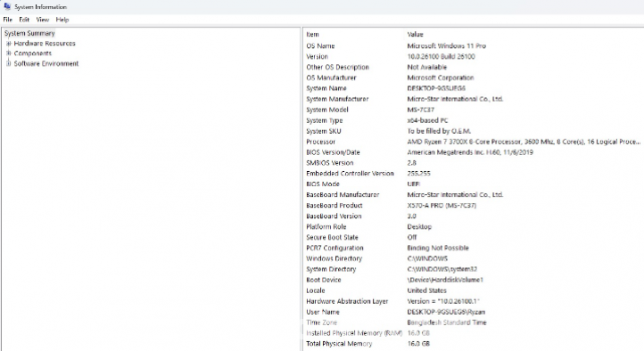
Task: Select the Not Available value
Action: point(427,67)
